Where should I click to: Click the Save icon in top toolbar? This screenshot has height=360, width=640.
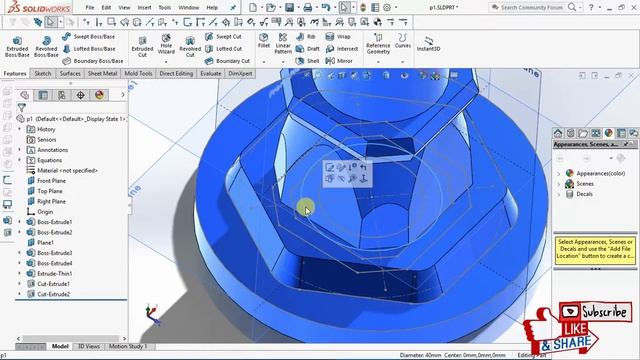point(289,7)
